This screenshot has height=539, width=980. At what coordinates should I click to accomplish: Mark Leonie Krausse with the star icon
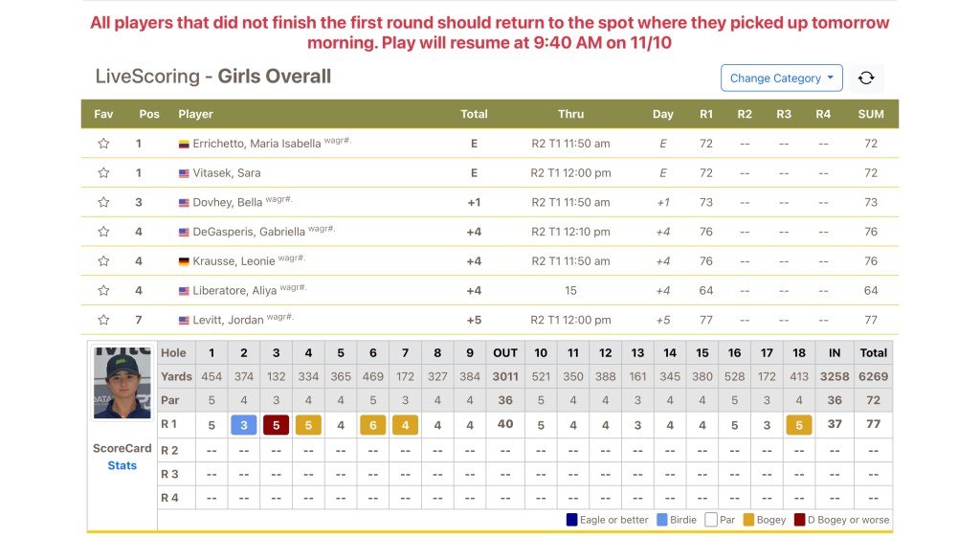click(103, 261)
